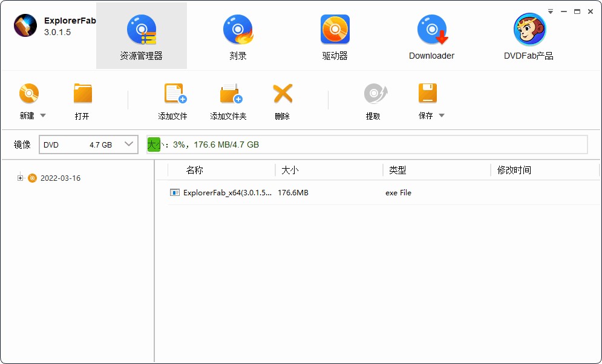Open the 资源管理器 module
The width and height of the screenshot is (602, 364).
click(142, 36)
